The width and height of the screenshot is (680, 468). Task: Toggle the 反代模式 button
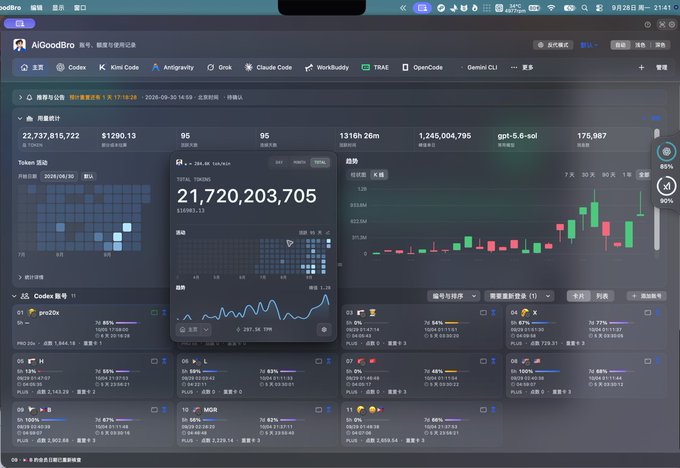(553, 45)
